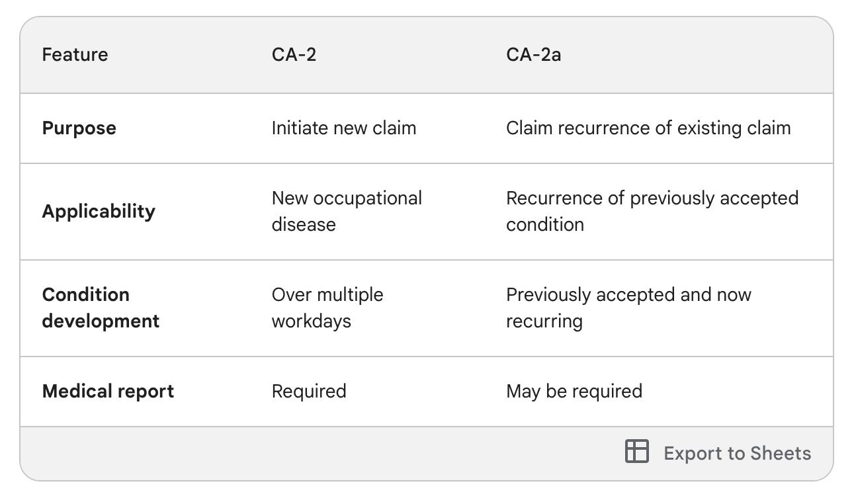Select the Feature column header
The width and height of the screenshot is (856, 504).
pos(75,54)
